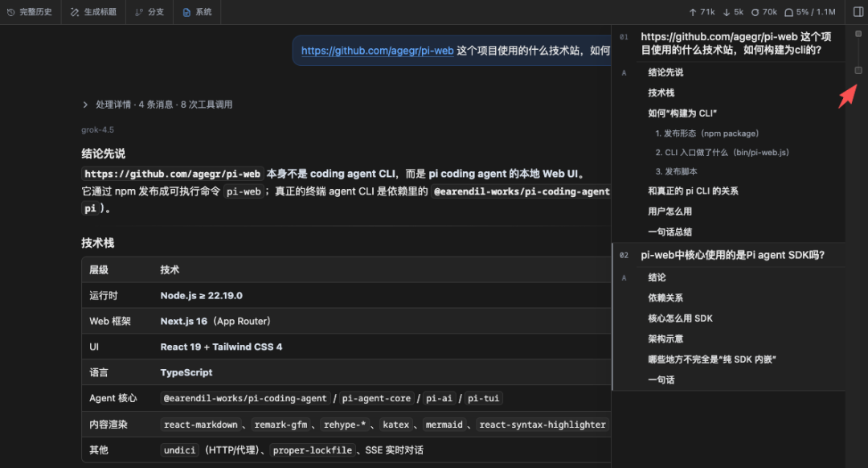
Task: Go to outline item 一句话 at the bottom
Action: (661, 380)
